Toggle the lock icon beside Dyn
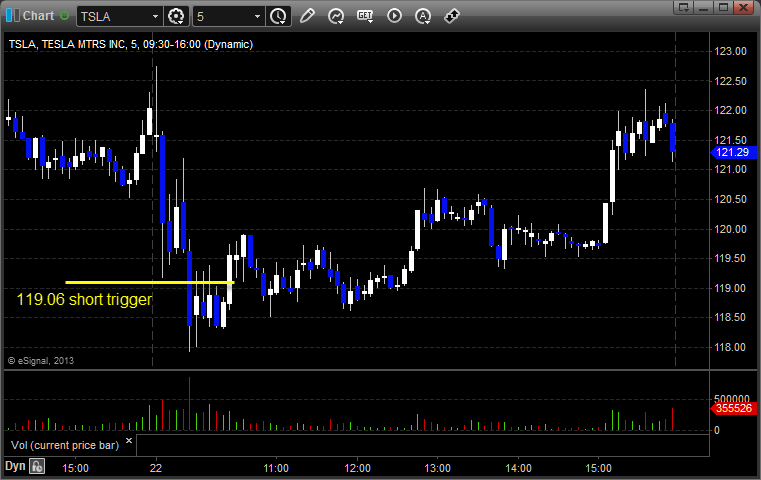This screenshot has width=761, height=480. click(x=37, y=466)
